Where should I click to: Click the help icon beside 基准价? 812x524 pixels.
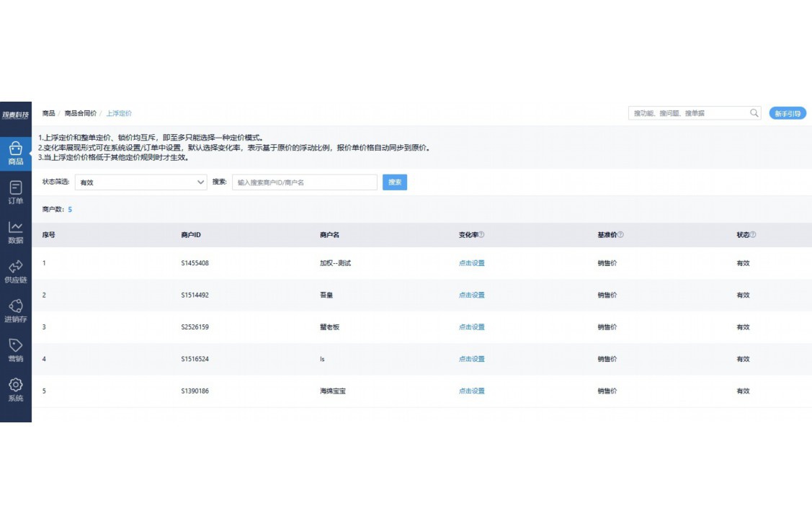(x=622, y=234)
